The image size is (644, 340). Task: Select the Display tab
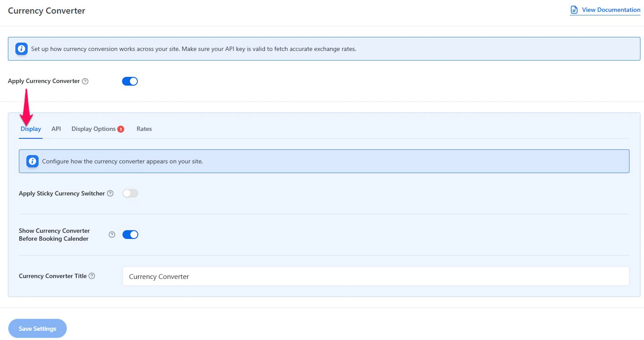tap(31, 129)
